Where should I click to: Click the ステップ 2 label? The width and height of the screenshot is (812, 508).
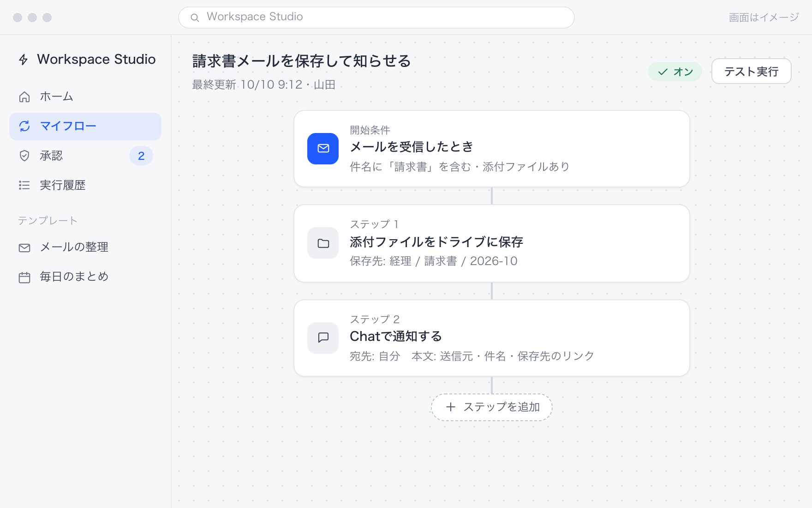click(x=375, y=320)
